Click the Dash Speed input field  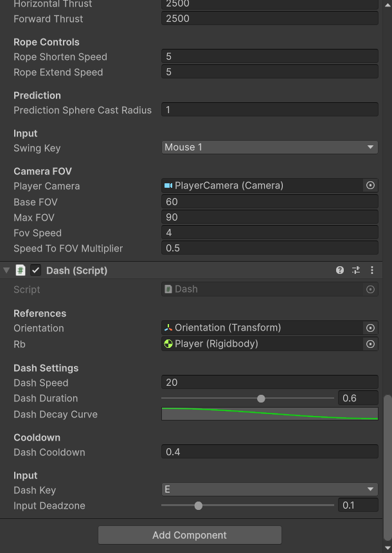269,383
